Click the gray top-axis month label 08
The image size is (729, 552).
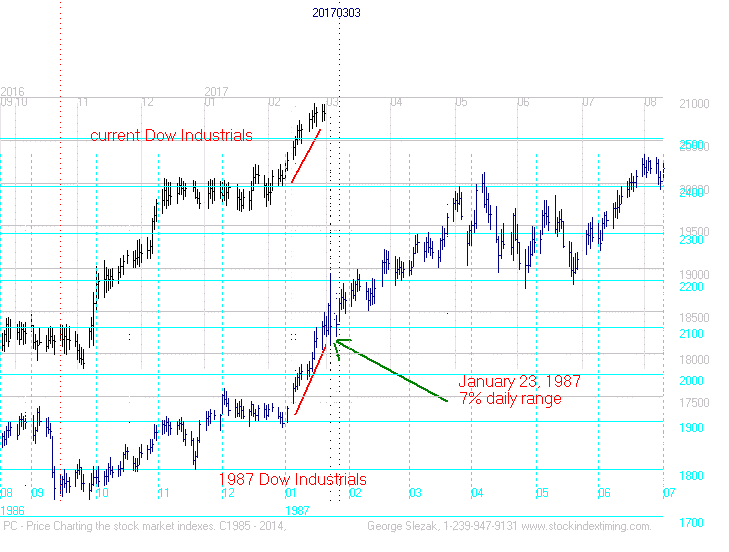coord(650,102)
